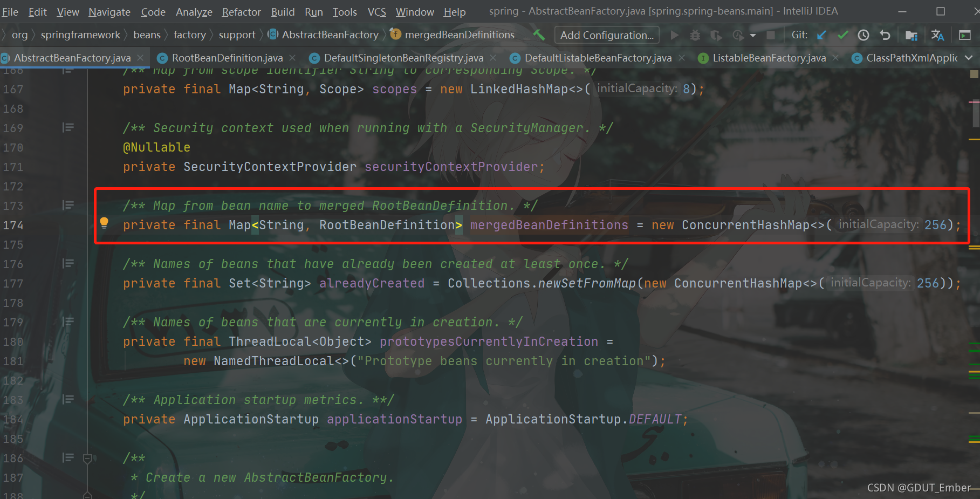Click the yellow intention lightbulb on line 174
Screen dimensions: 980x499
pyautogui.click(x=104, y=223)
